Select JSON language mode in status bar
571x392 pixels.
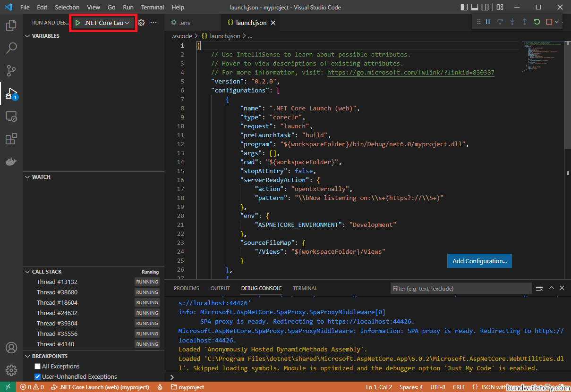coord(489,387)
